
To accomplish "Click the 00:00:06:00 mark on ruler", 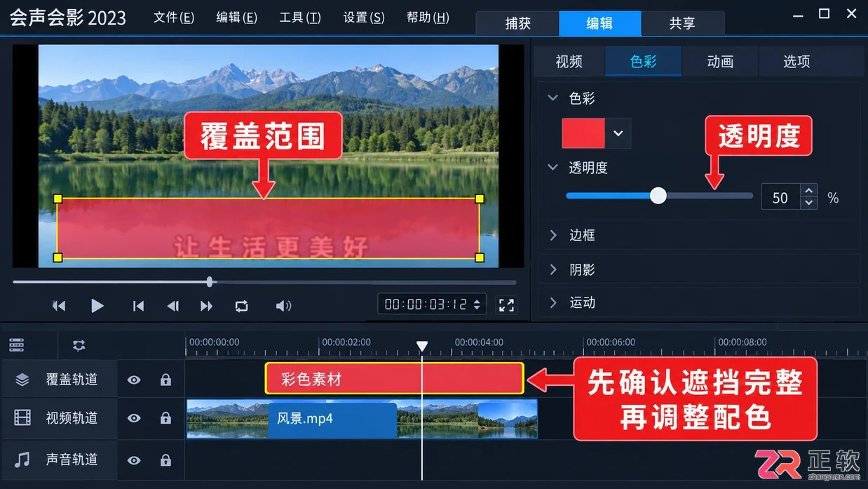I will coord(611,342).
